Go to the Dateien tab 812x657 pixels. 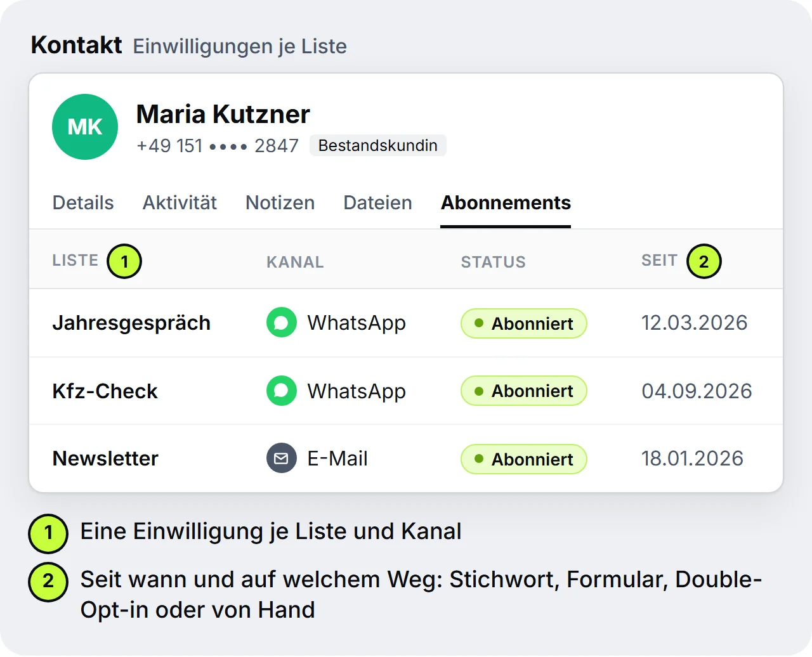point(377,203)
